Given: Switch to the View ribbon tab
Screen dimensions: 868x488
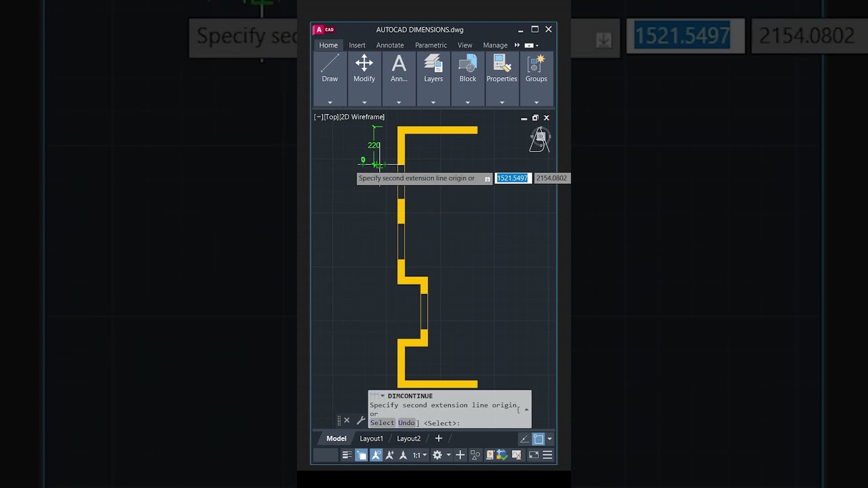Looking at the screenshot, I should (465, 45).
